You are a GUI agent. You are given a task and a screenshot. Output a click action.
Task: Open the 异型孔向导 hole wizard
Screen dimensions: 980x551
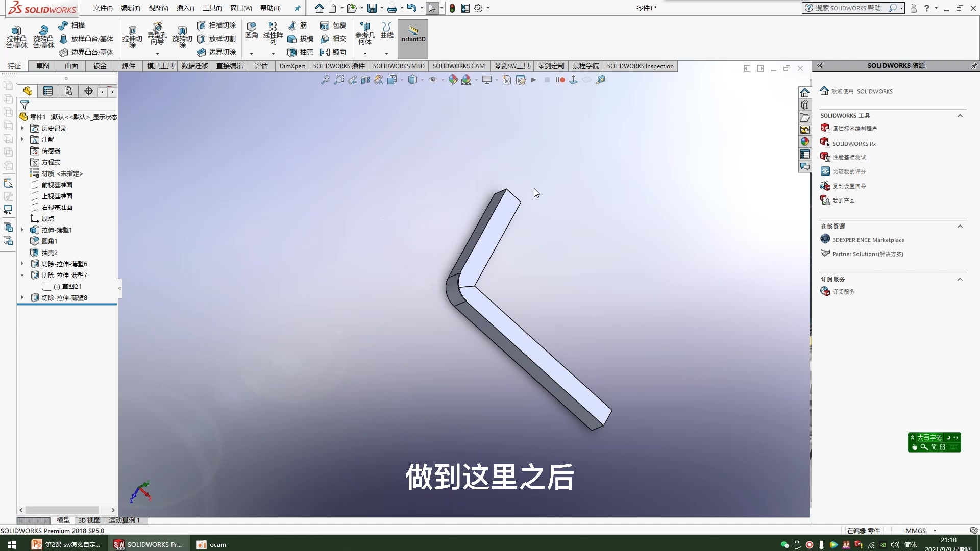tap(157, 34)
